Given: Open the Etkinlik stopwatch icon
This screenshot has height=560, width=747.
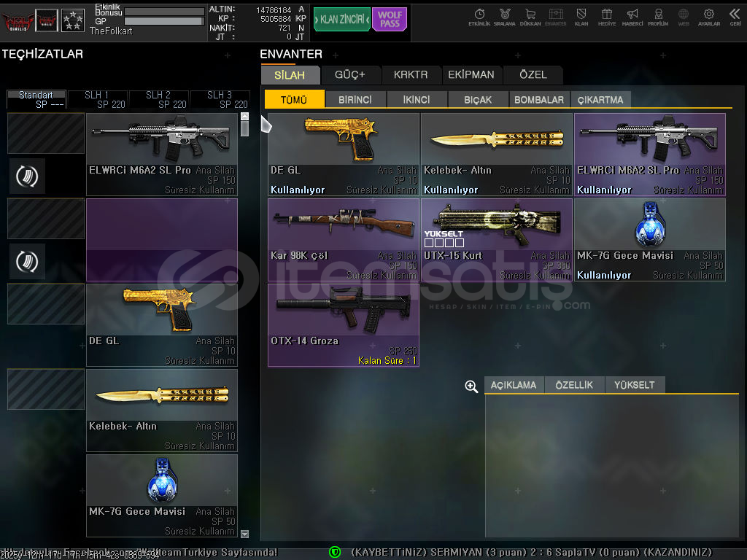Looking at the screenshot, I should coord(479,16).
